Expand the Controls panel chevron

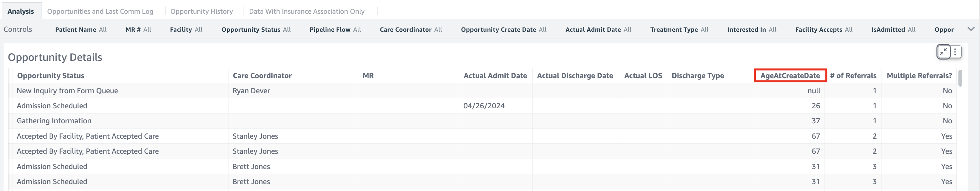tap(971, 29)
